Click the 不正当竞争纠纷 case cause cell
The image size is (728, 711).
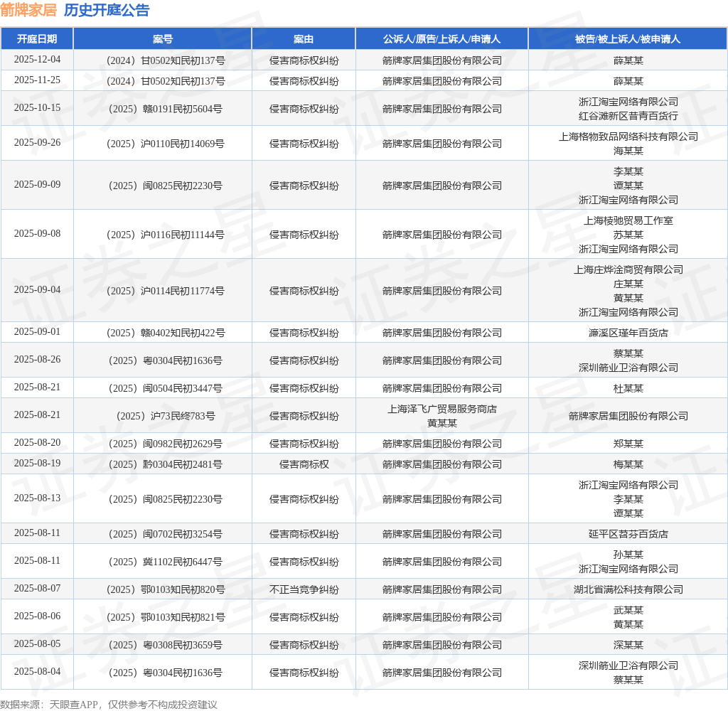coord(304,590)
